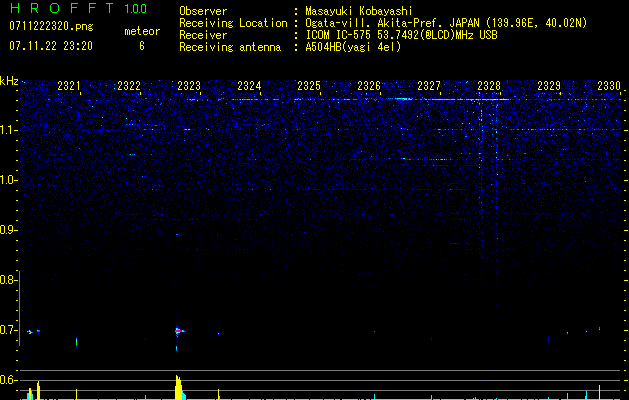629x400 pixels.
Task: Click the HROFFT program title
Action: coord(63,8)
